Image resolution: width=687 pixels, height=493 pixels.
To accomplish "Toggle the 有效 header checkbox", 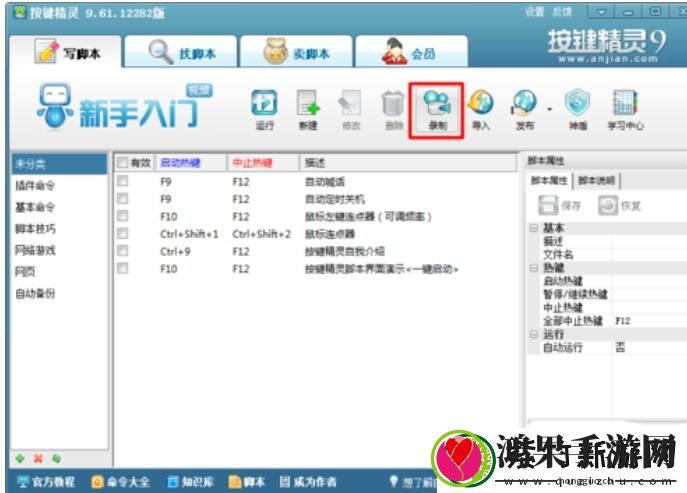I will point(123,163).
